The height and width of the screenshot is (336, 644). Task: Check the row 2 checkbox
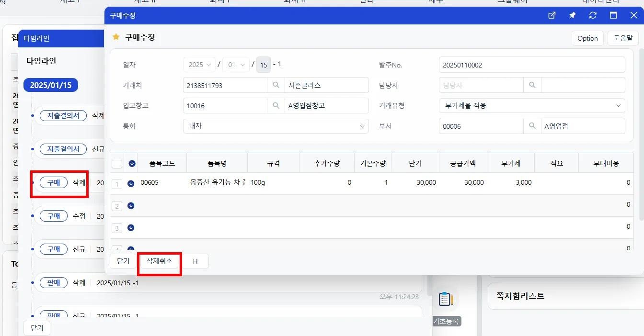[117, 206]
